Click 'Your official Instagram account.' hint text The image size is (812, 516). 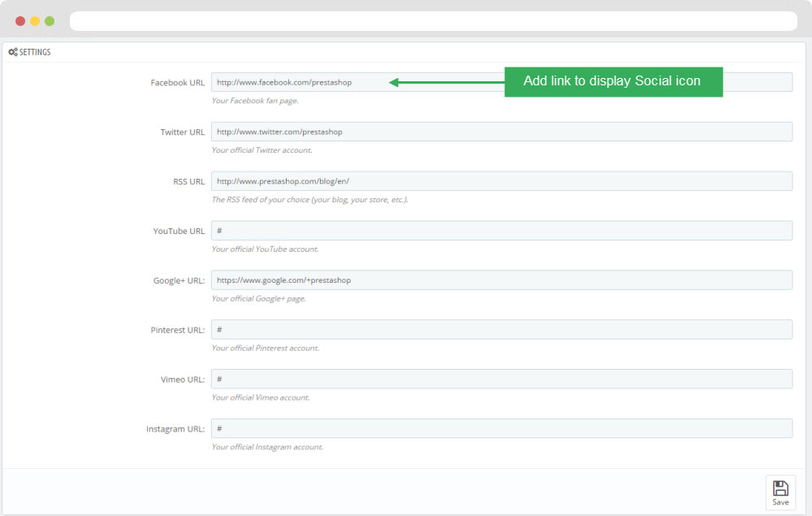[x=268, y=447]
